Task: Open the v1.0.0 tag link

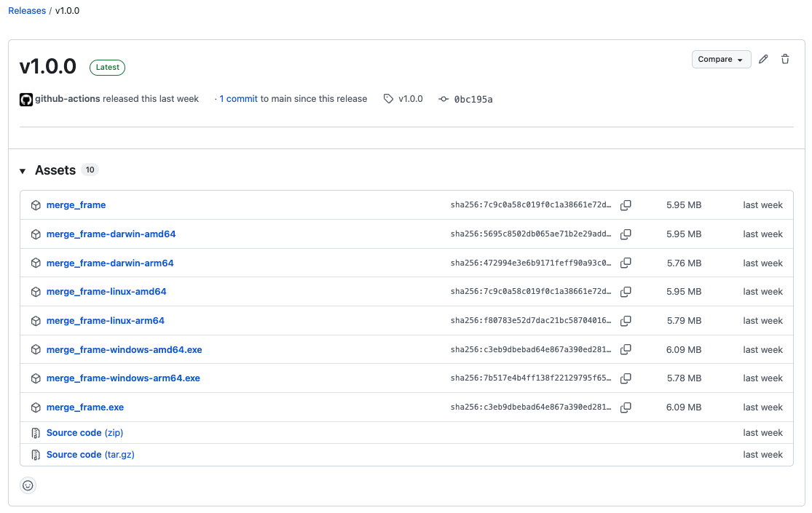Action: coord(411,99)
